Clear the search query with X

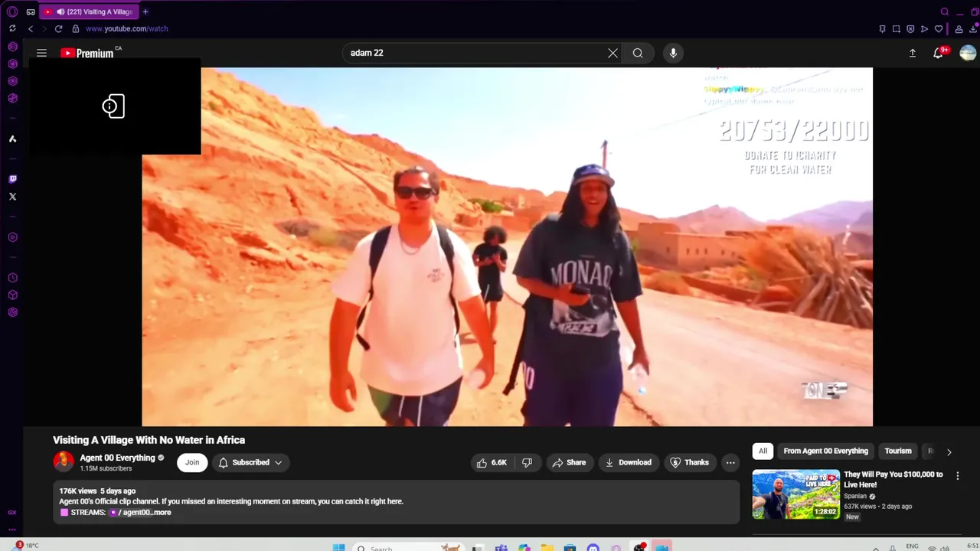[x=612, y=53]
